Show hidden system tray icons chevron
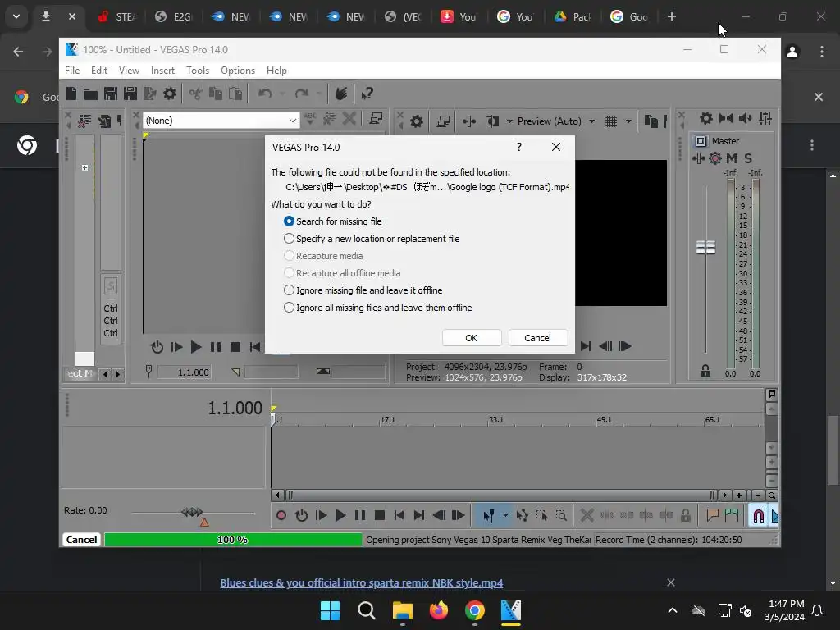Screen dimensions: 840x630 [x=673, y=610]
